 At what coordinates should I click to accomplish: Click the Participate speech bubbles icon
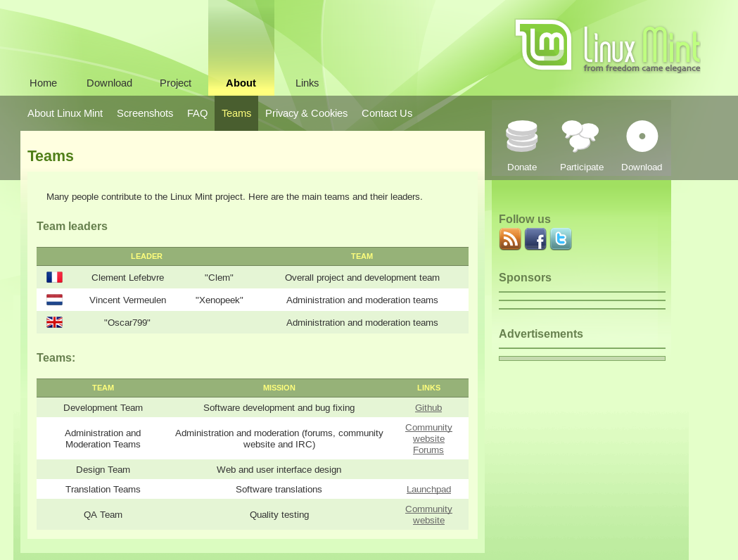point(580,136)
